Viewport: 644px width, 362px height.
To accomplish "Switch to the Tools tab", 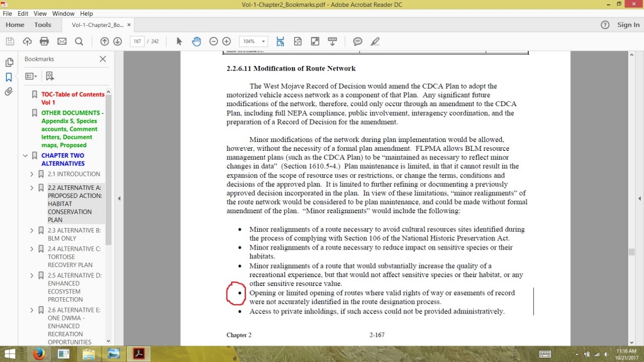I will click(x=43, y=25).
